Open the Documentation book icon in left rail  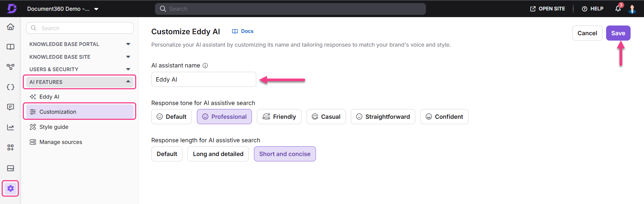click(x=10, y=47)
